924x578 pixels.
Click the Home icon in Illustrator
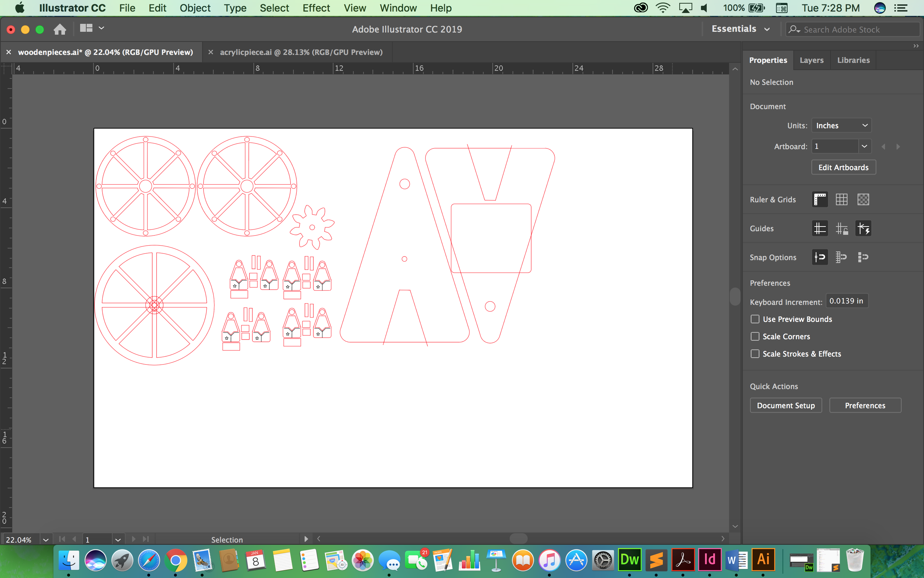60,29
